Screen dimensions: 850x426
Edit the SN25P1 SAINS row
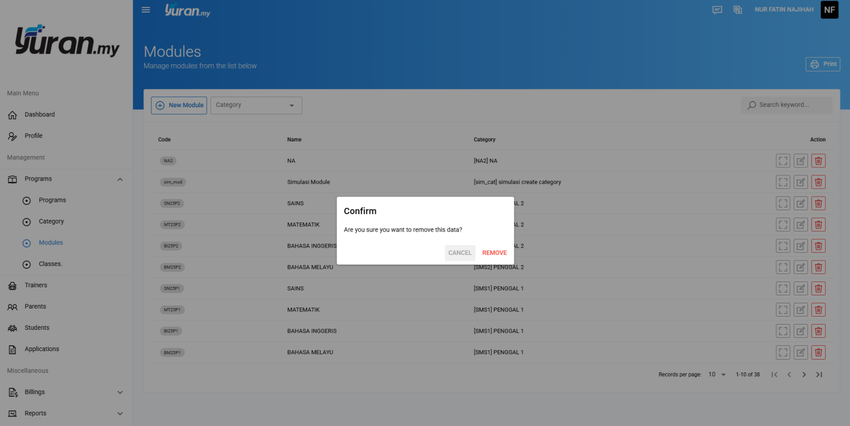coord(801,288)
